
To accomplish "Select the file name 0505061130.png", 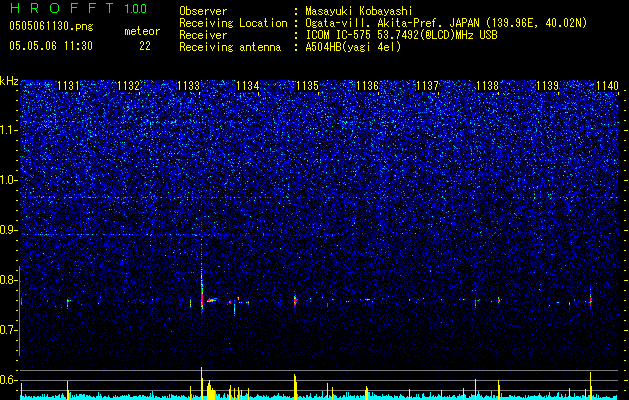I will click(x=51, y=27).
